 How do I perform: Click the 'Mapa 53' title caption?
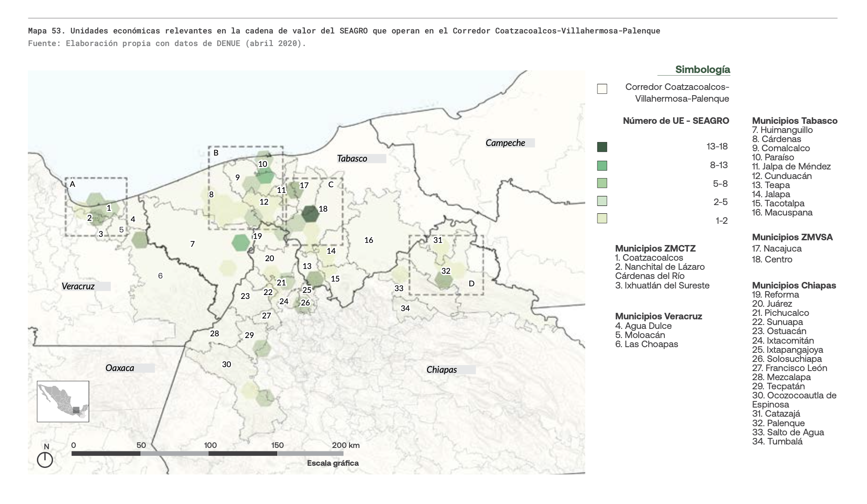tap(344, 31)
